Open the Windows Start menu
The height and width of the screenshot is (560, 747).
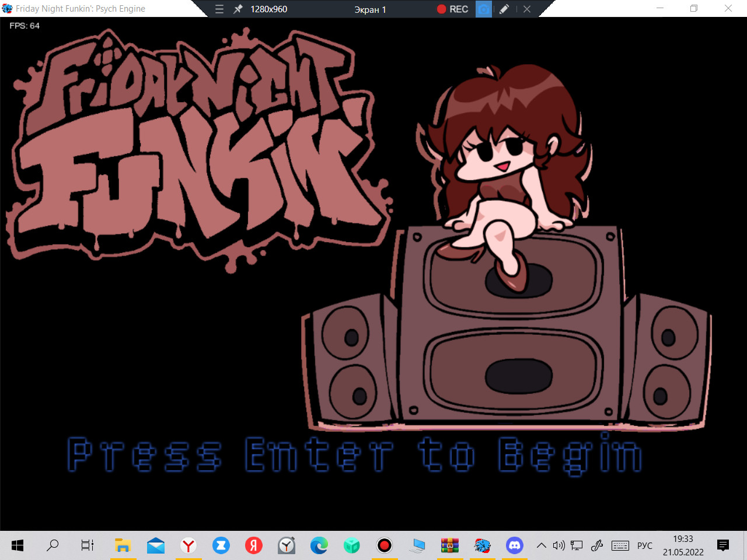17,545
